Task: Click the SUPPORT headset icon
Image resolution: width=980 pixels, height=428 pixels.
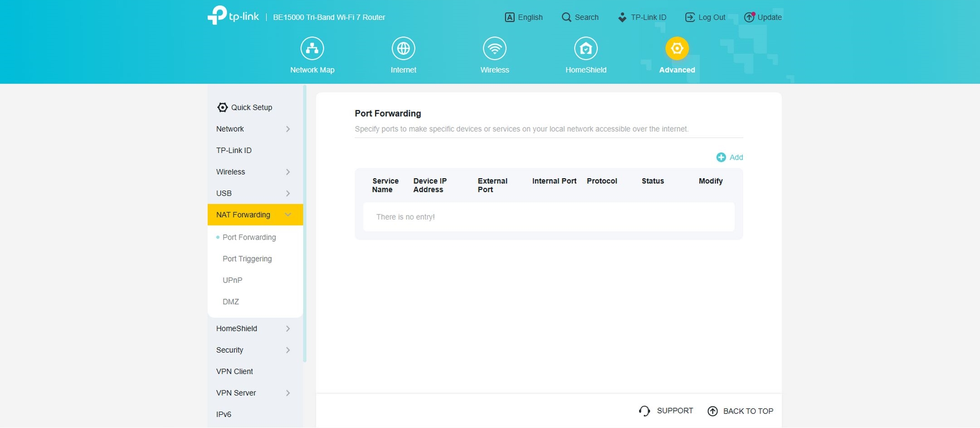Action: pyautogui.click(x=644, y=411)
